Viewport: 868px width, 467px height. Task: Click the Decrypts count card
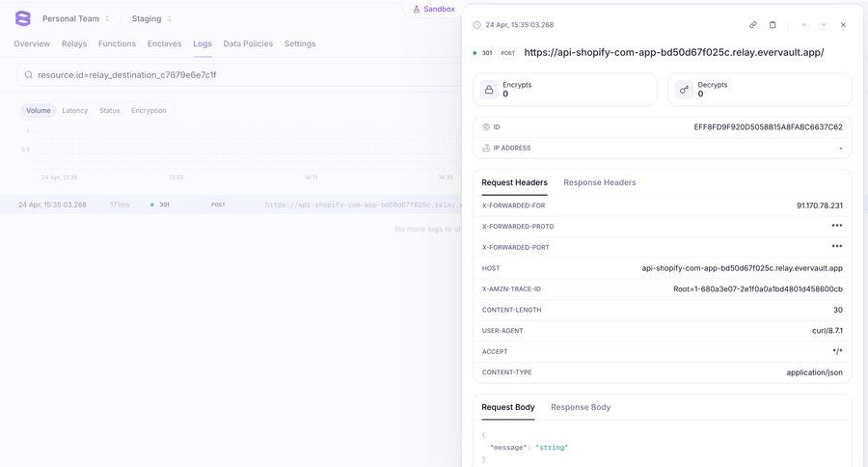coord(760,90)
